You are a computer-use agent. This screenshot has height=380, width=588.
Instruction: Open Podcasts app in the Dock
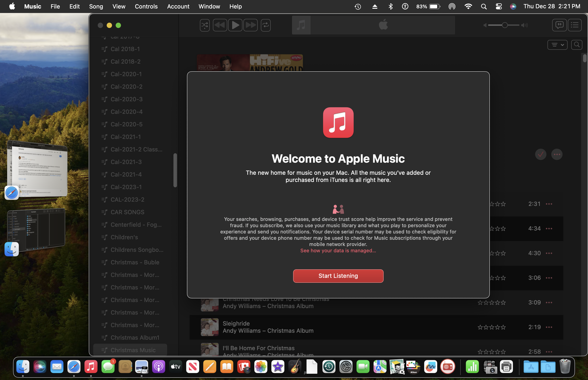[x=158, y=367]
